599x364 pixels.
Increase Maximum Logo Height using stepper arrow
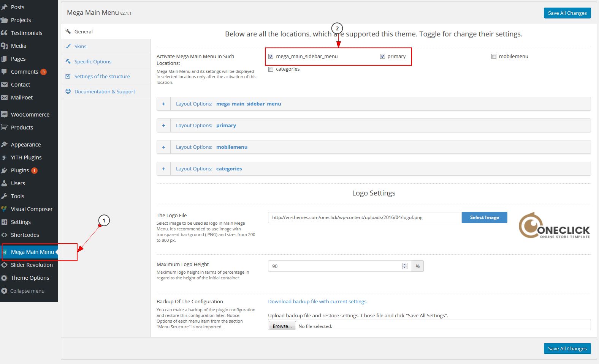[x=404, y=265]
